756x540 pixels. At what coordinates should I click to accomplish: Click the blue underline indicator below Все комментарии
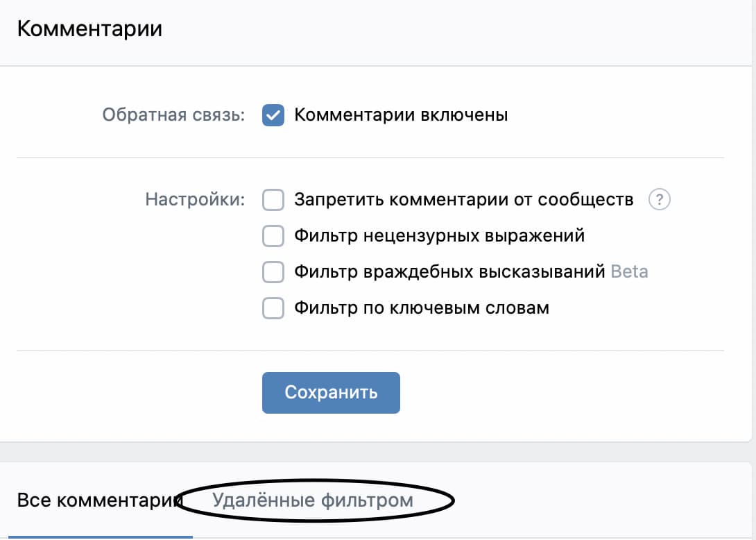(x=102, y=535)
